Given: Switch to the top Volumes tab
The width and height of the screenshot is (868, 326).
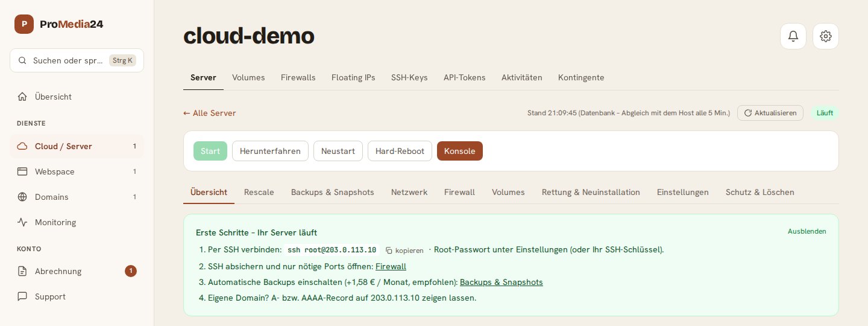Looking at the screenshot, I should (248, 77).
